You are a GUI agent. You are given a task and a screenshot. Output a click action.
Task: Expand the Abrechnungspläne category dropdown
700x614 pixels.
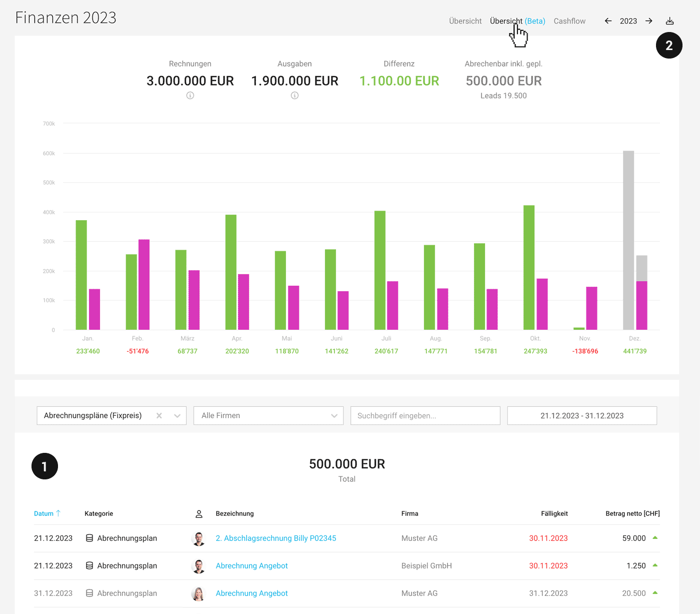177,416
